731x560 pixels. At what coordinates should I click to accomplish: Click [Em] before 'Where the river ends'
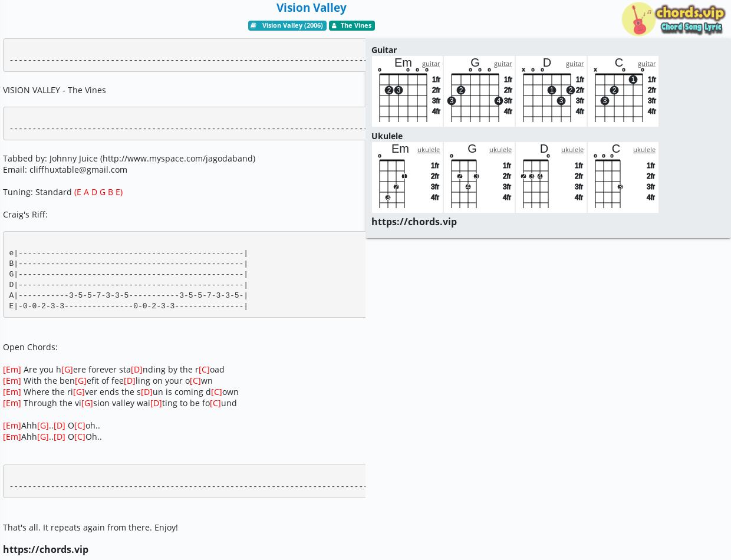point(12,392)
